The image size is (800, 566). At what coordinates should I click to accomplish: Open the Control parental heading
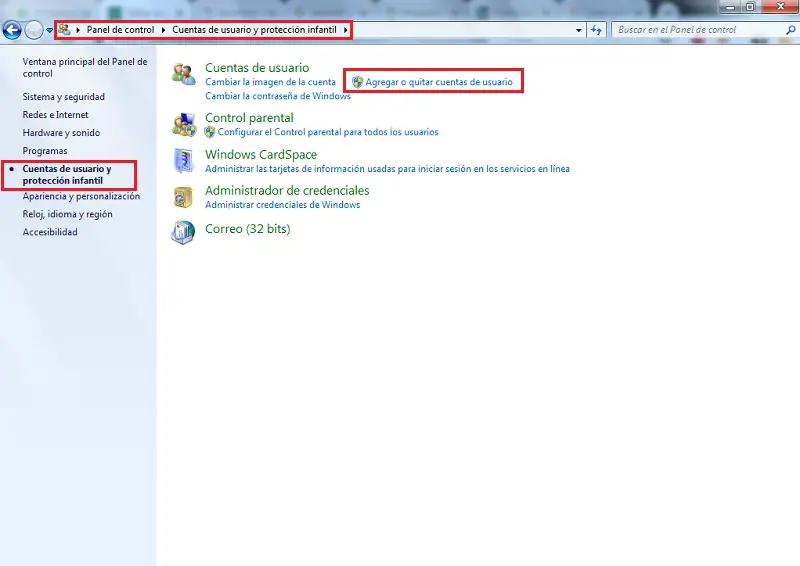(x=249, y=117)
